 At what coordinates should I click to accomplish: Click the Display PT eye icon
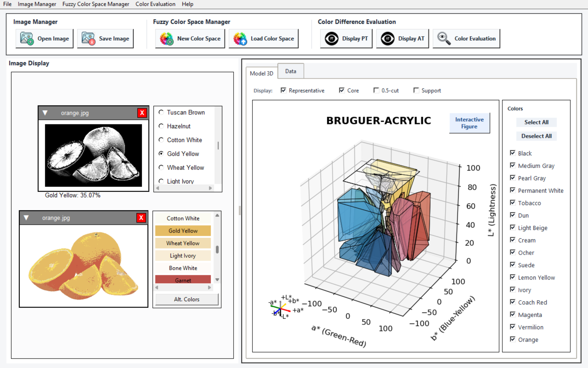point(332,39)
